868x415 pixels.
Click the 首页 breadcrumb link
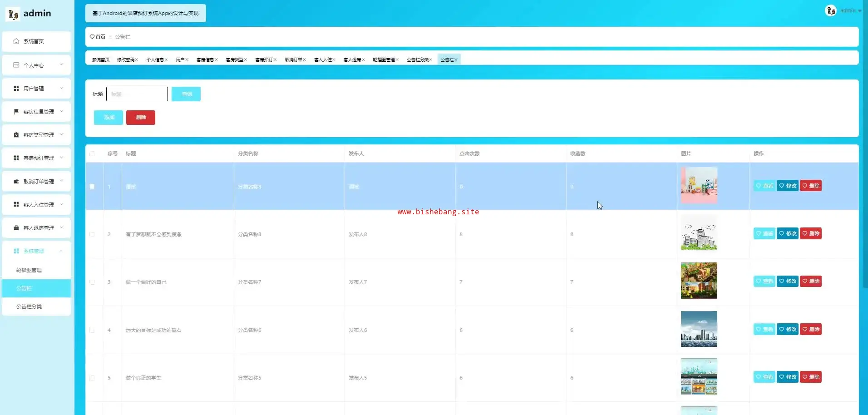coord(100,37)
